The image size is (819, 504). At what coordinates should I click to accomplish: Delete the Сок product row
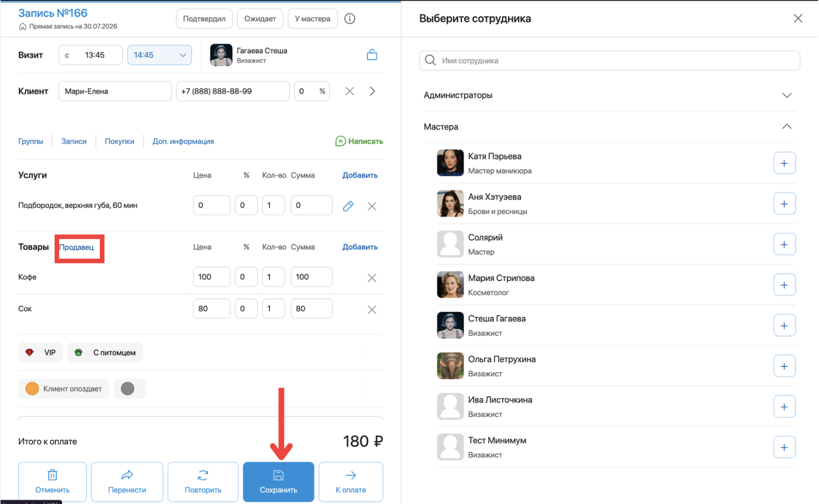pyautogui.click(x=372, y=309)
